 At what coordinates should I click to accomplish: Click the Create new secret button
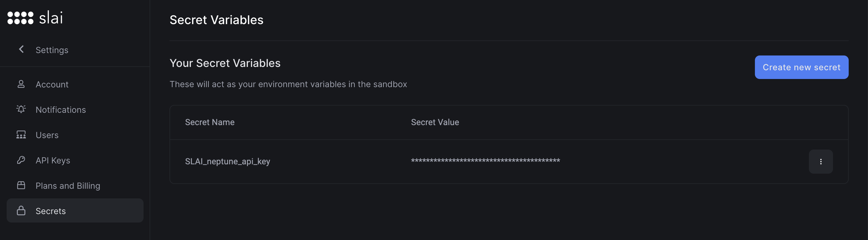tap(802, 67)
